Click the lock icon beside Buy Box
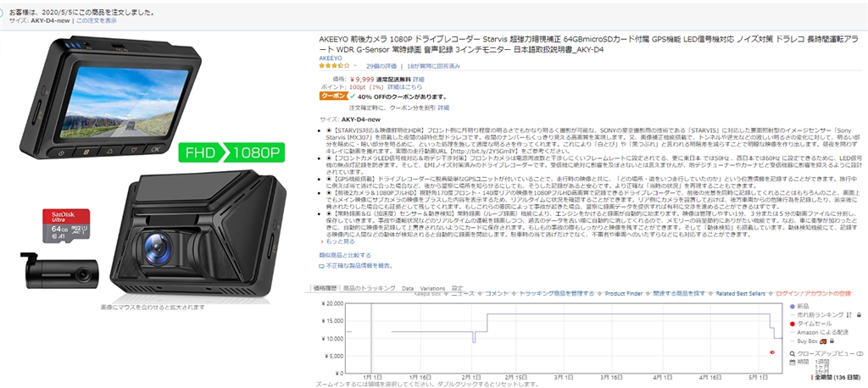 pyautogui.click(x=832, y=341)
